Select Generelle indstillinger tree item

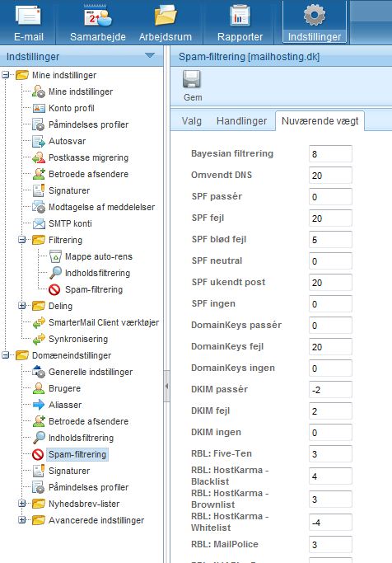(x=91, y=372)
